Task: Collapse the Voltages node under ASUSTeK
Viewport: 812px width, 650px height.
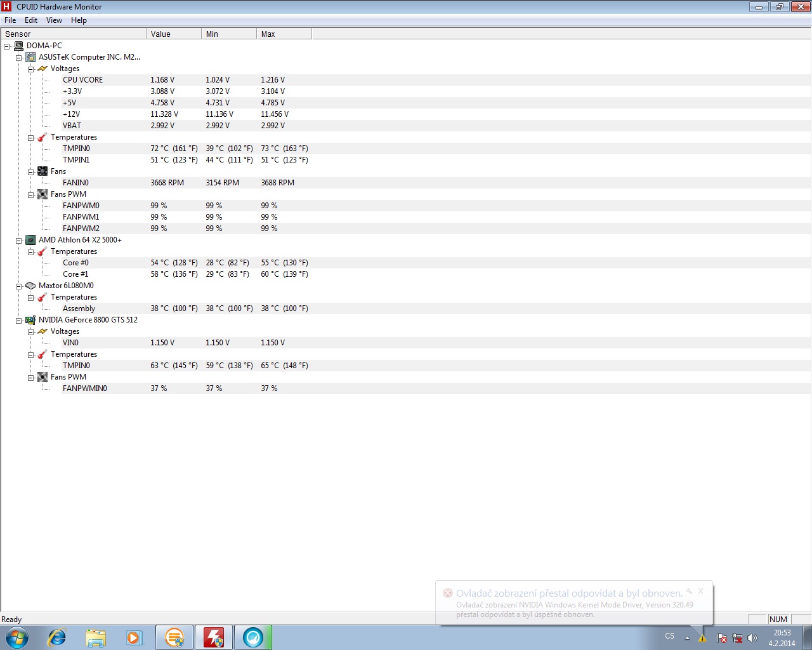Action: point(31,69)
